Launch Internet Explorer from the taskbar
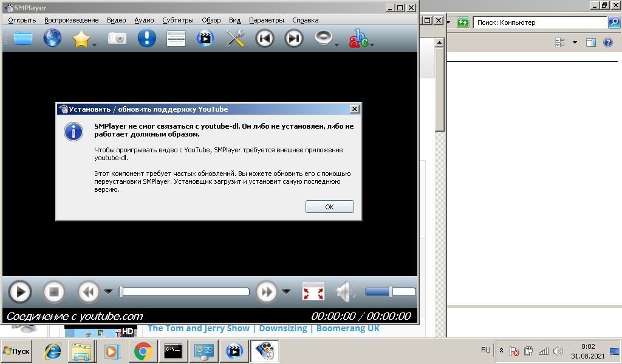 tap(52, 351)
